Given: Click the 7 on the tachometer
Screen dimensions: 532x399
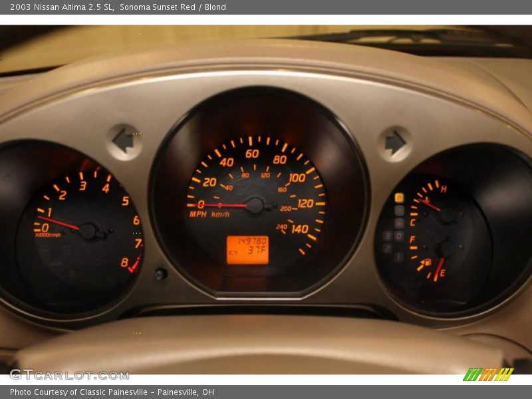Looking at the screenshot, I should click(x=138, y=243).
